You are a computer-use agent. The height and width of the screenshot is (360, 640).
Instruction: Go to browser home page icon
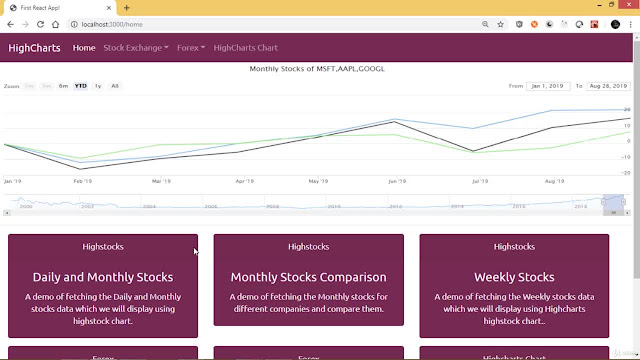point(56,24)
